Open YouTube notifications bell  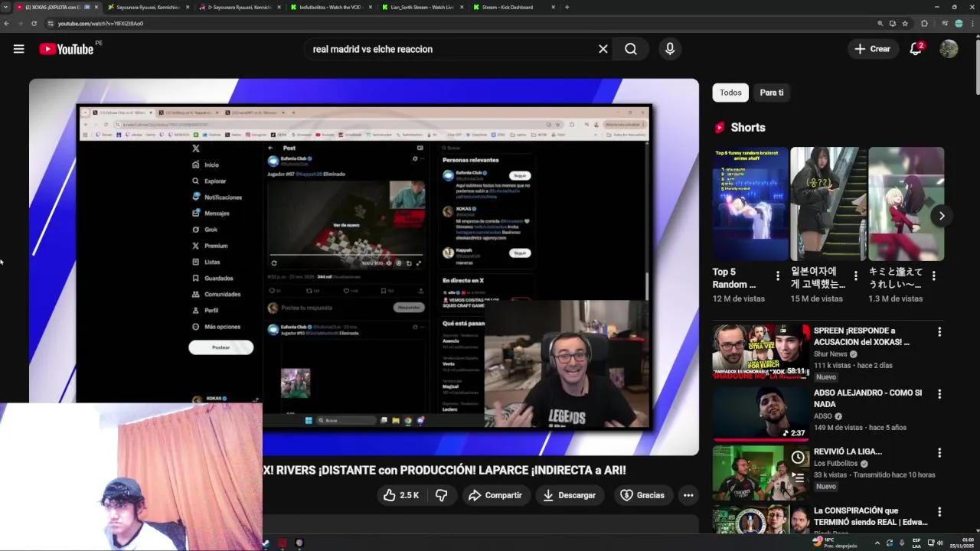coord(916,49)
